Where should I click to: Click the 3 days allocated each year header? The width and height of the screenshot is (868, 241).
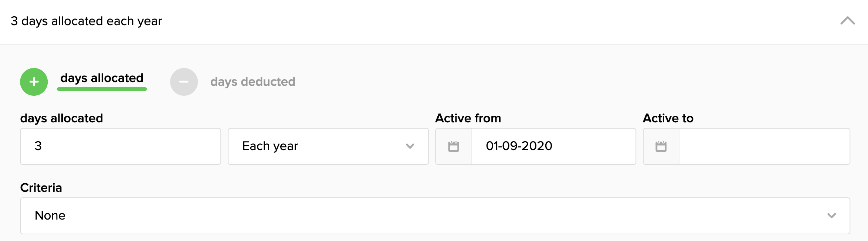[x=86, y=21]
